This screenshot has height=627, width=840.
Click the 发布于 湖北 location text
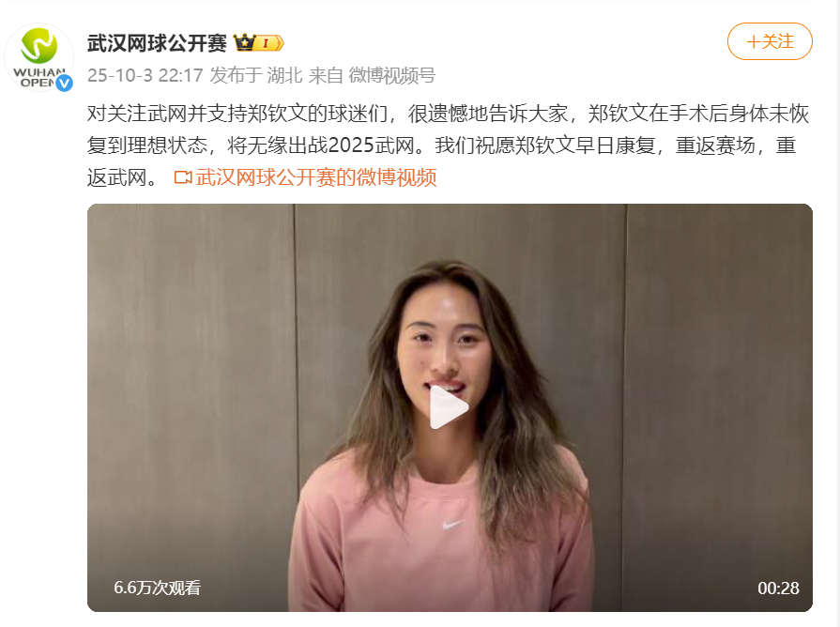click(x=256, y=76)
